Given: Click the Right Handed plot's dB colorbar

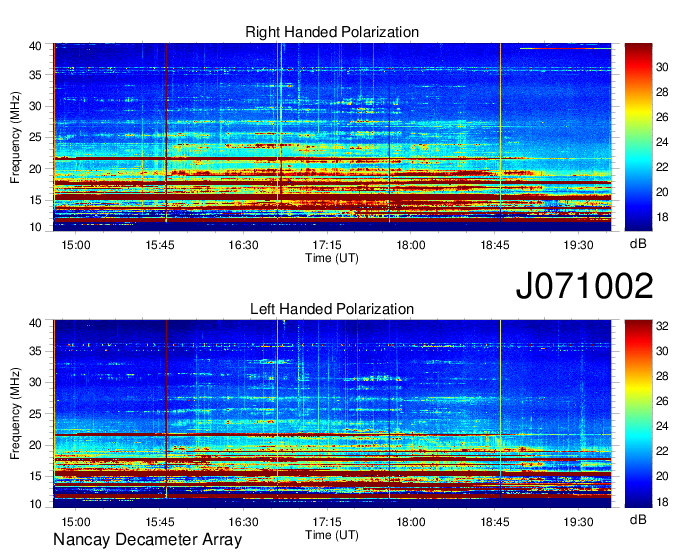Looking at the screenshot, I should coord(638,137).
